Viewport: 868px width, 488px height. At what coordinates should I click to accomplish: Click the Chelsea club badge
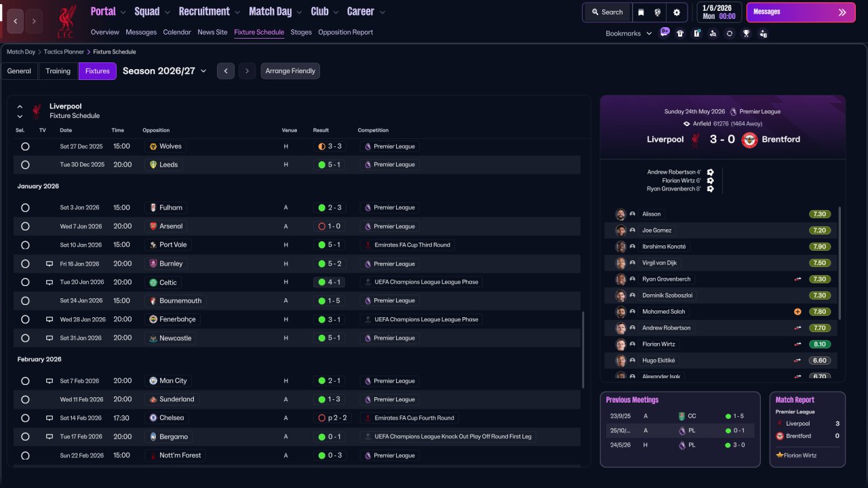153,418
